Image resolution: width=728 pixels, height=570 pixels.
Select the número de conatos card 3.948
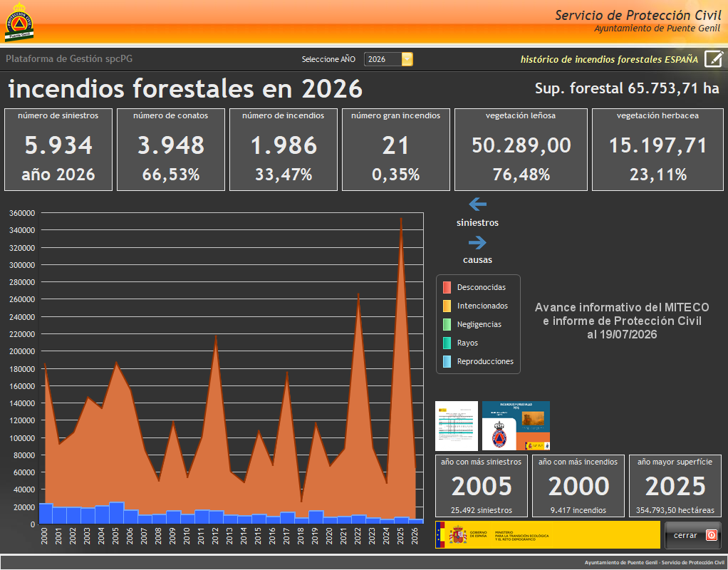click(x=171, y=150)
